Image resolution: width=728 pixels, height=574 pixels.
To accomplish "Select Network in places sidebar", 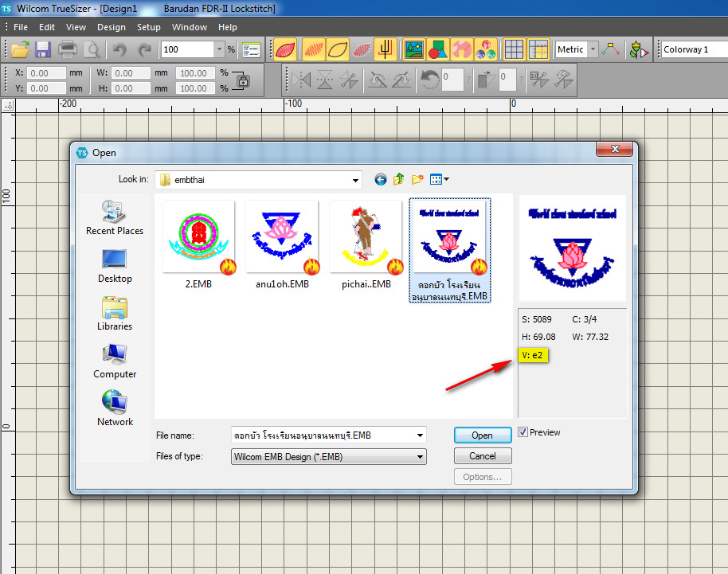I will coord(115,409).
